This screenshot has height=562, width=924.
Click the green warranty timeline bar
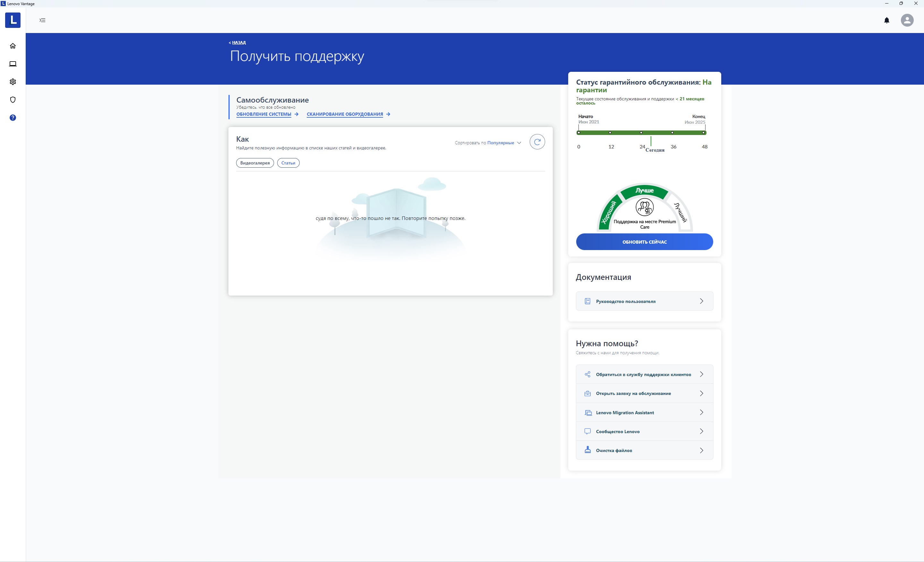click(641, 133)
